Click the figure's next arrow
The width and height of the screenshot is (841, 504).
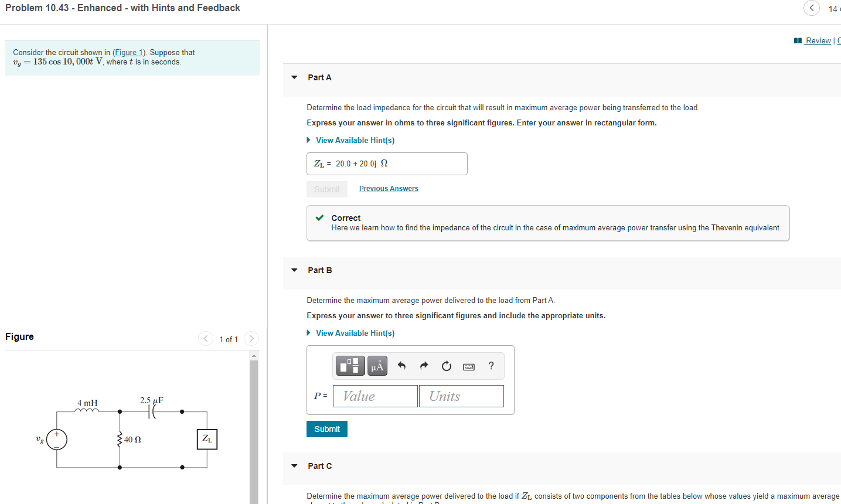(x=251, y=339)
